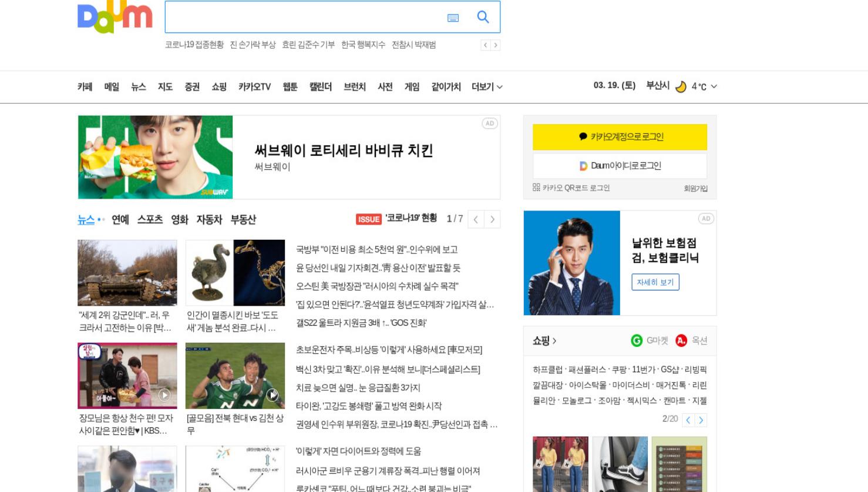The image size is (868, 492).
Task: Show next shopping page
Action: click(701, 420)
